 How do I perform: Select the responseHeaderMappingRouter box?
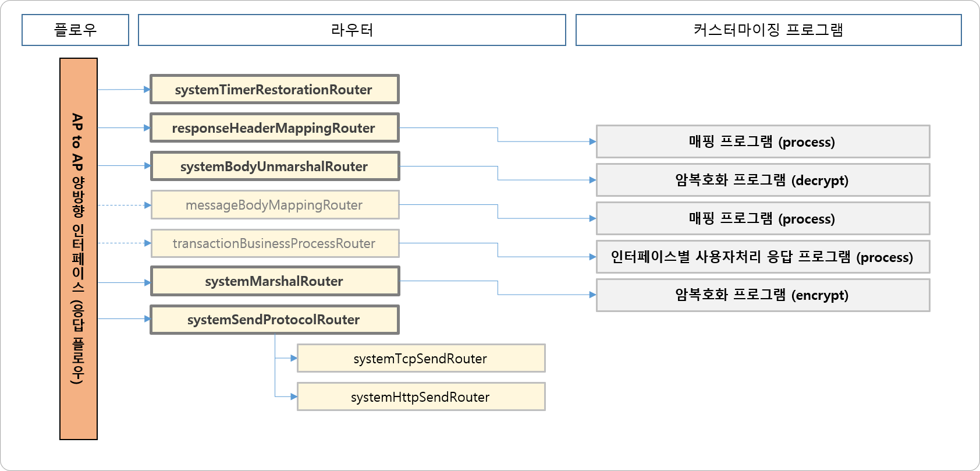pos(275,128)
